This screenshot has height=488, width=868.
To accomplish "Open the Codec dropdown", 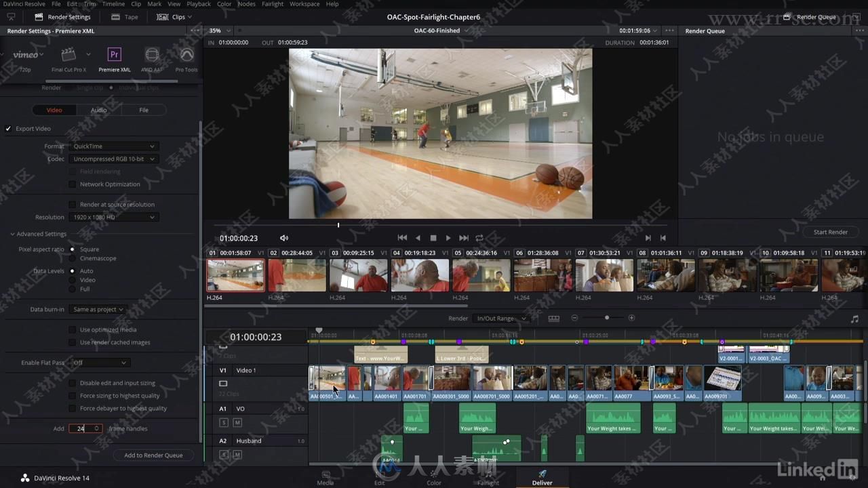I will coord(113,159).
